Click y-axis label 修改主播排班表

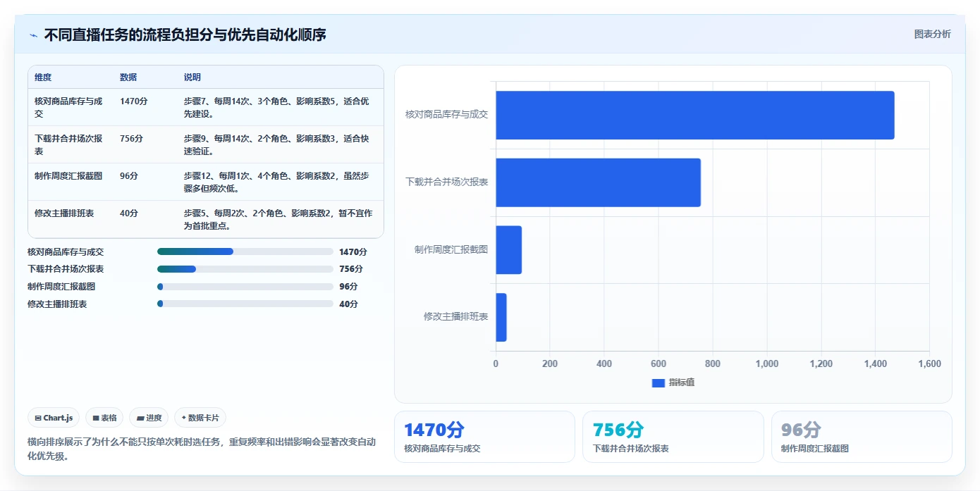click(x=455, y=317)
